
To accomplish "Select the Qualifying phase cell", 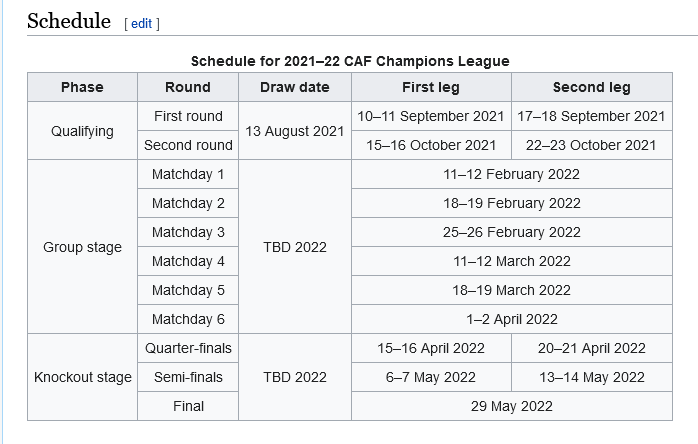I will pos(82,131).
